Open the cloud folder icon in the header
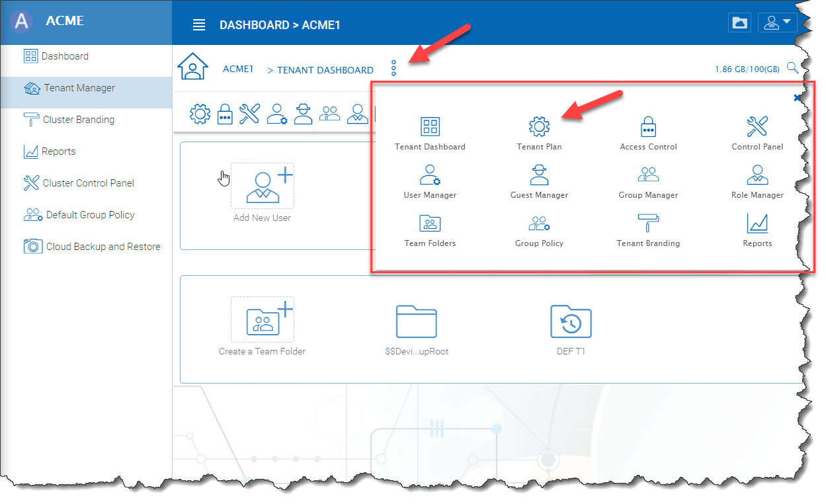Viewport: 826px width, 504px height. point(740,22)
